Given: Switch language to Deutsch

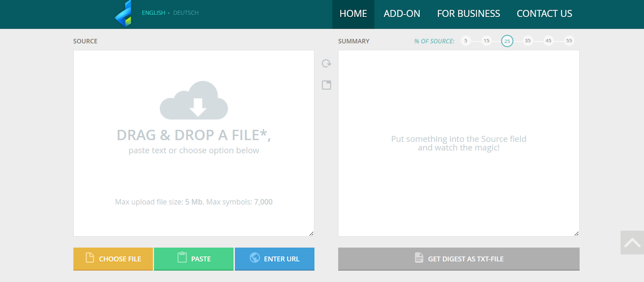Looking at the screenshot, I should (x=186, y=13).
